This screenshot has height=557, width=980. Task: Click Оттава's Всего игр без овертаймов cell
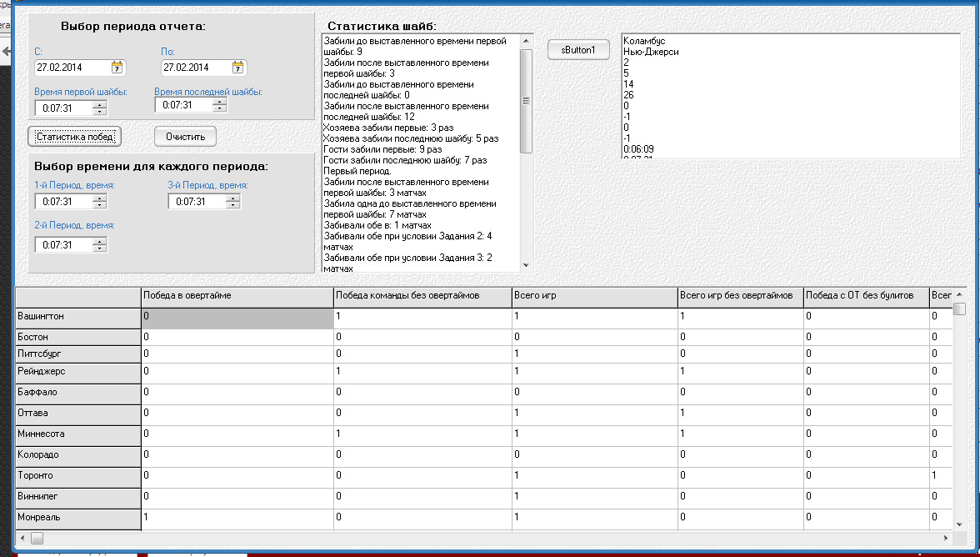click(741, 415)
